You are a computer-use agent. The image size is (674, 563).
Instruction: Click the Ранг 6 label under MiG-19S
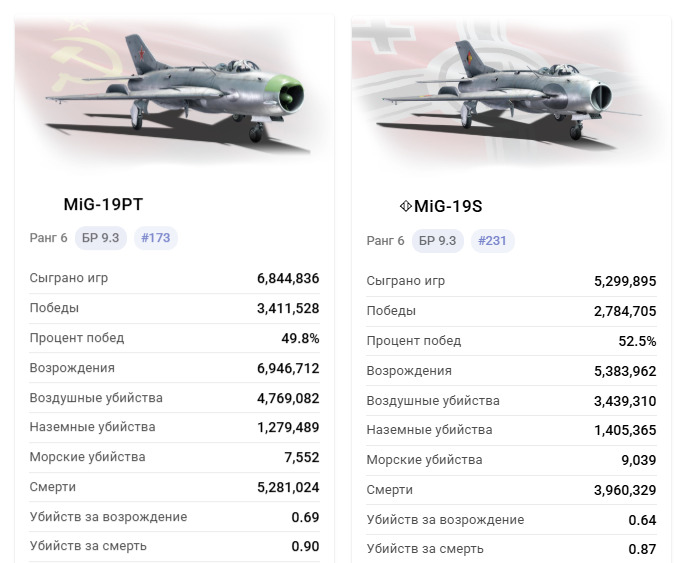[x=385, y=241]
